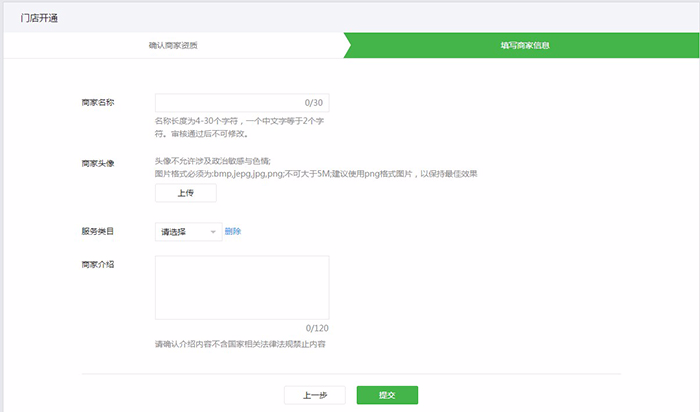Select the 确认商家资质 step tab
The width and height of the screenshot is (700, 412).
(180, 46)
